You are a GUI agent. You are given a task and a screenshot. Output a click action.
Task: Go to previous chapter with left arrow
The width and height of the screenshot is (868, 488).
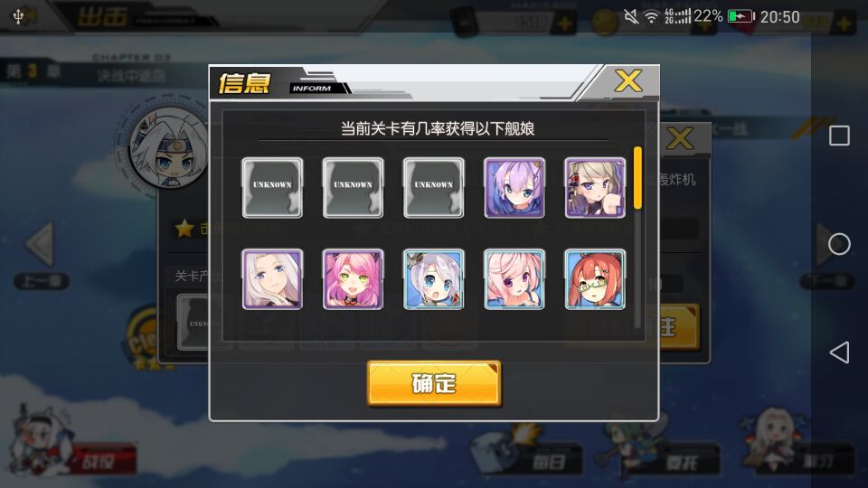(x=41, y=245)
